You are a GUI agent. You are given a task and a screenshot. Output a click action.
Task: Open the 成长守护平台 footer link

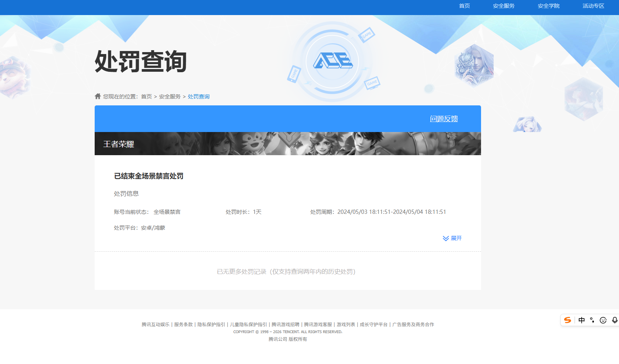coord(374,324)
